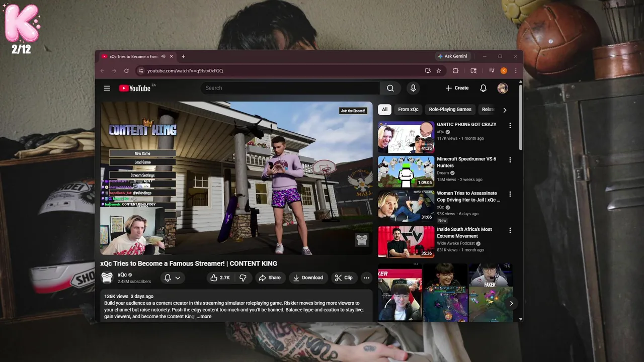Select the All filter chip
The width and height of the screenshot is (644, 362).
(x=384, y=110)
